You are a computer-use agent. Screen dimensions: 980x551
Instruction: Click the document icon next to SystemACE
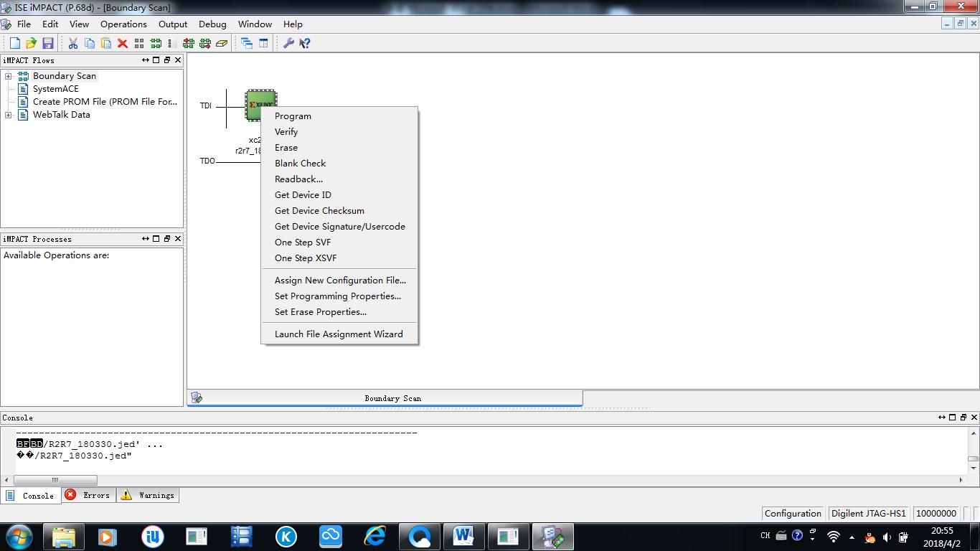click(23, 89)
